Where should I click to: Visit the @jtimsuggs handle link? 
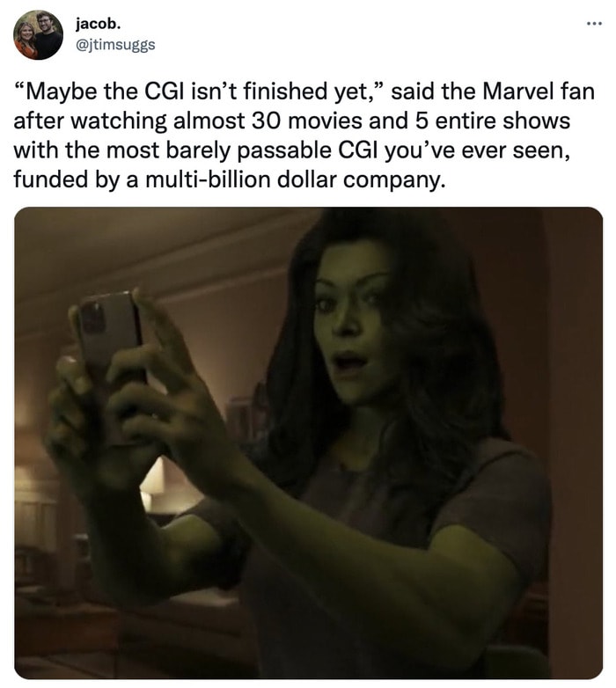pos(115,45)
